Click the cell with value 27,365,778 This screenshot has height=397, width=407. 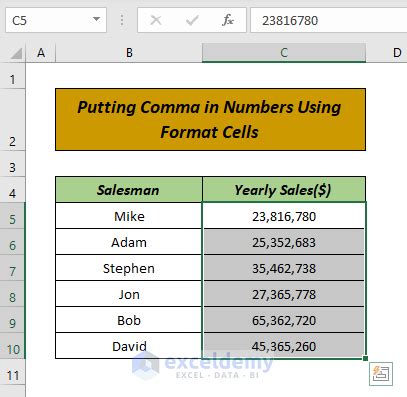(x=284, y=294)
